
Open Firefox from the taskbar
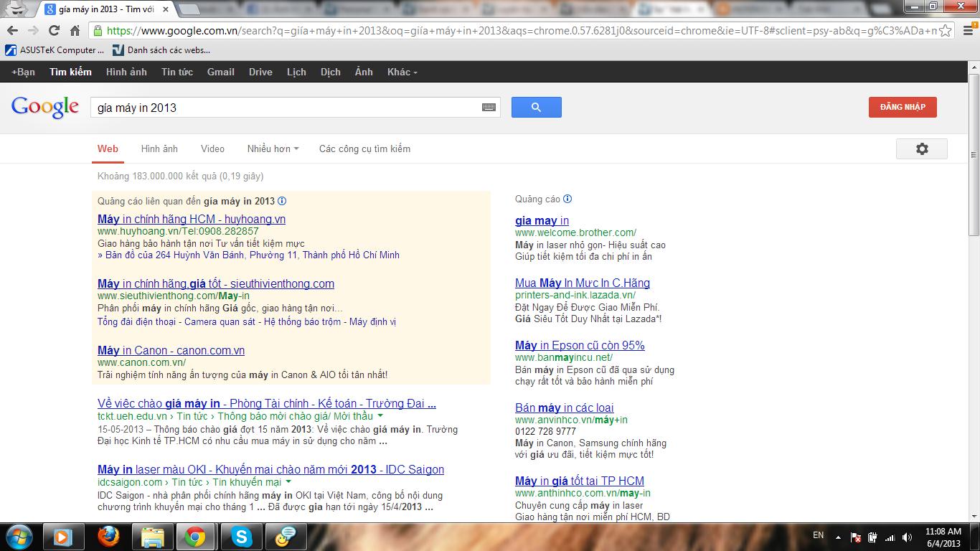(108, 537)
